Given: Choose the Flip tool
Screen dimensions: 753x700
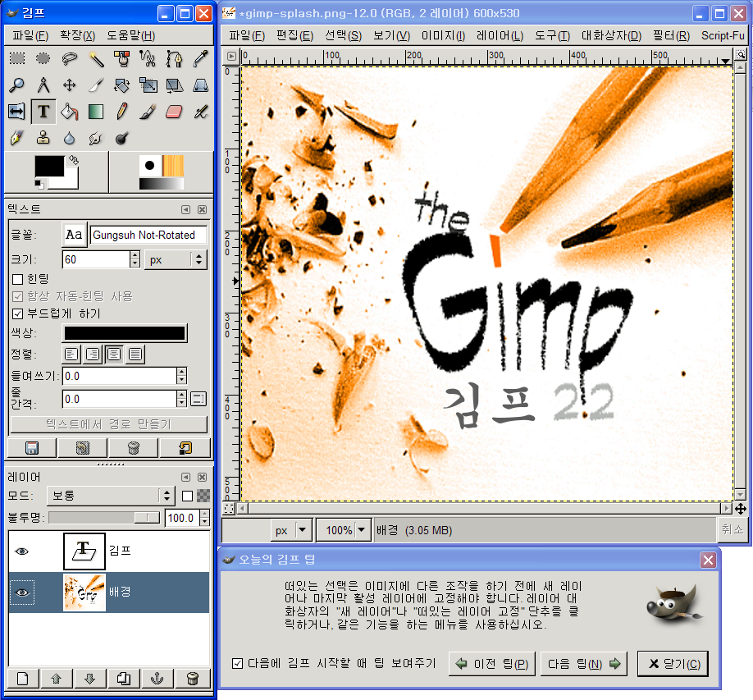Looking at the screenshot, I should tap(17, 112).
